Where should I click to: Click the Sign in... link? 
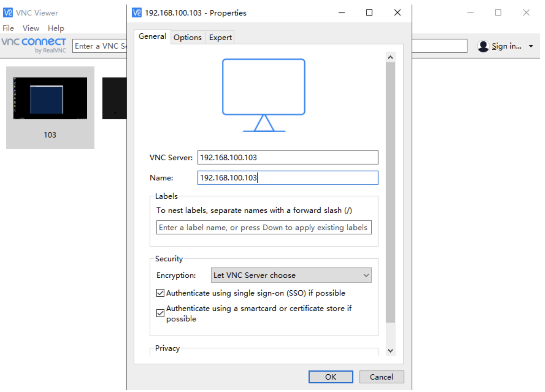point(506,46)
